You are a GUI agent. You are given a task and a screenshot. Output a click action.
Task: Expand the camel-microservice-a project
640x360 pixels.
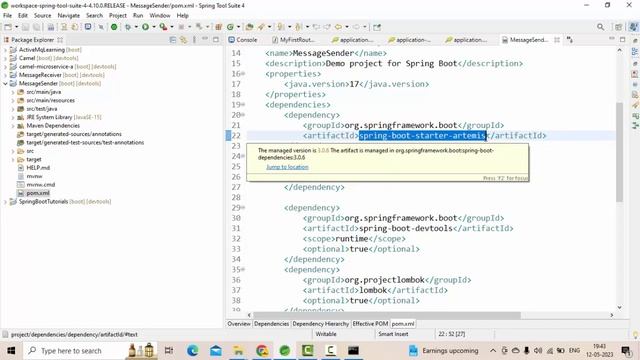(5, 67)
